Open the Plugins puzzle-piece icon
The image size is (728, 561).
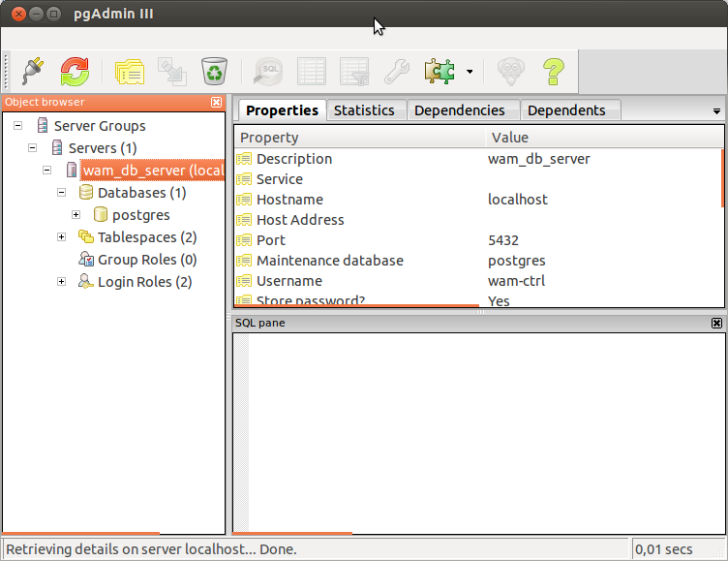pyautogui.click(x=440, y=71)
